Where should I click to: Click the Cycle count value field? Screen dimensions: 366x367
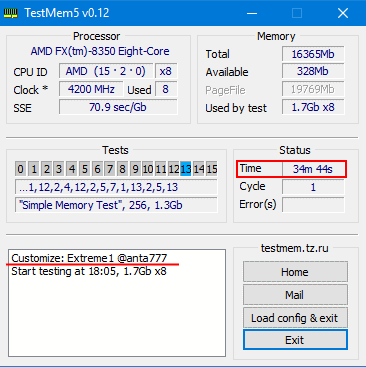point(313,187)
